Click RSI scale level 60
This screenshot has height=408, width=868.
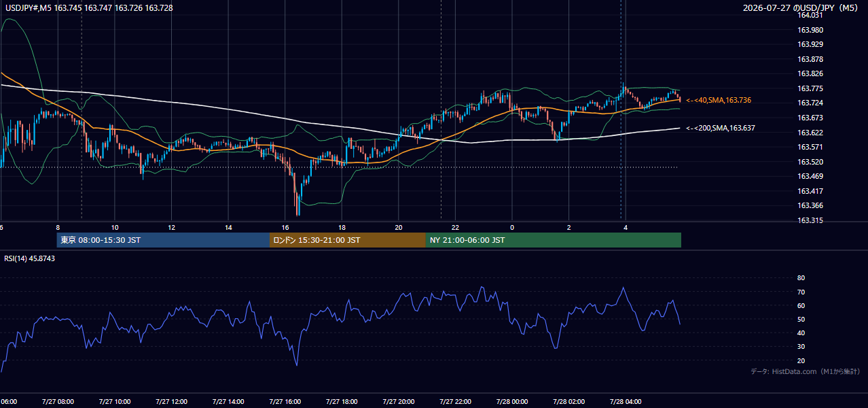point(801,305)
